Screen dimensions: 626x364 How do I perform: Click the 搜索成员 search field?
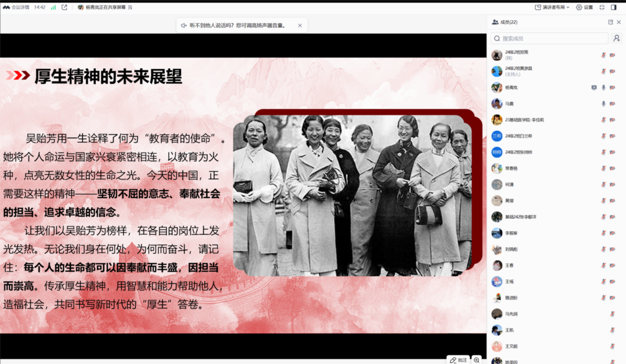click(x=549, y=38)
